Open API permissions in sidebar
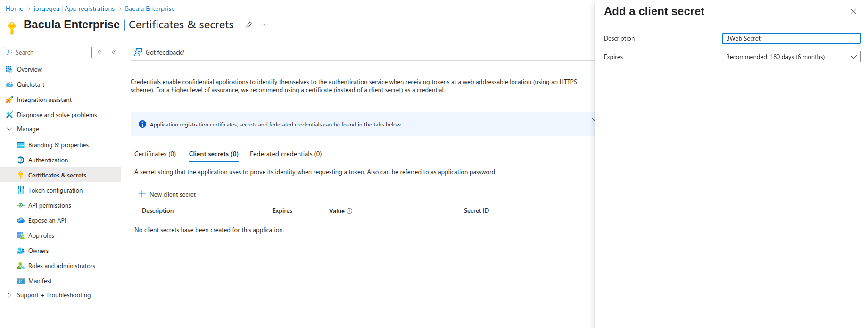This screenshot has width=868, height=328. (x=50, y=205)
